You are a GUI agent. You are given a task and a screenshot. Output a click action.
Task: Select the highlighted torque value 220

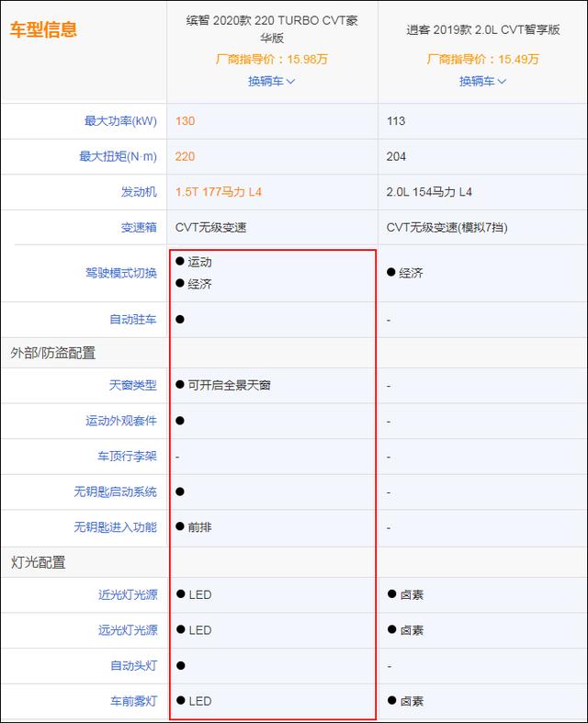[x=185, y=156]
